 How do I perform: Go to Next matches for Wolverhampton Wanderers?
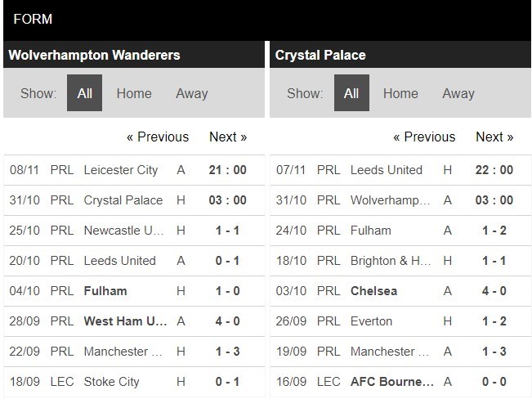click(228, 137)
